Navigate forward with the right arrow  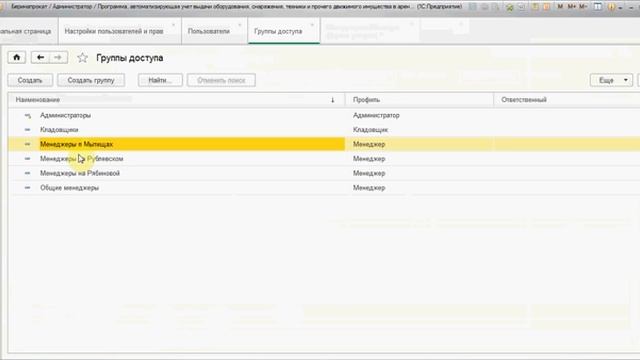pos(58,58)
